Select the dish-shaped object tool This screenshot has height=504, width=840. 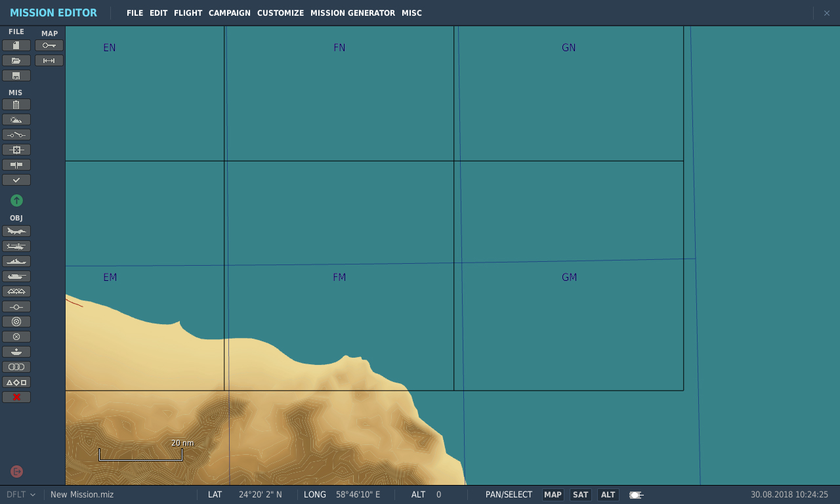[16, 352]
